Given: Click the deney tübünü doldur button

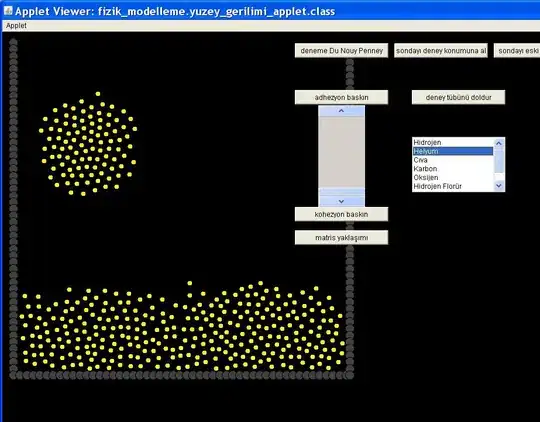Looking at the screenshot, I should (x=458, y=97).
